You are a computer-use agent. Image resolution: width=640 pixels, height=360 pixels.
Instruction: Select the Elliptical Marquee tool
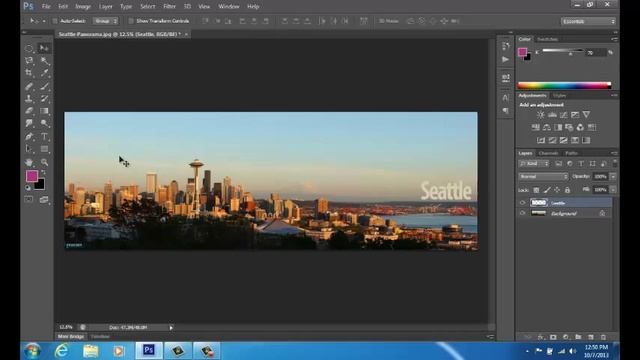pyautogui.click(x=29, y=48)
